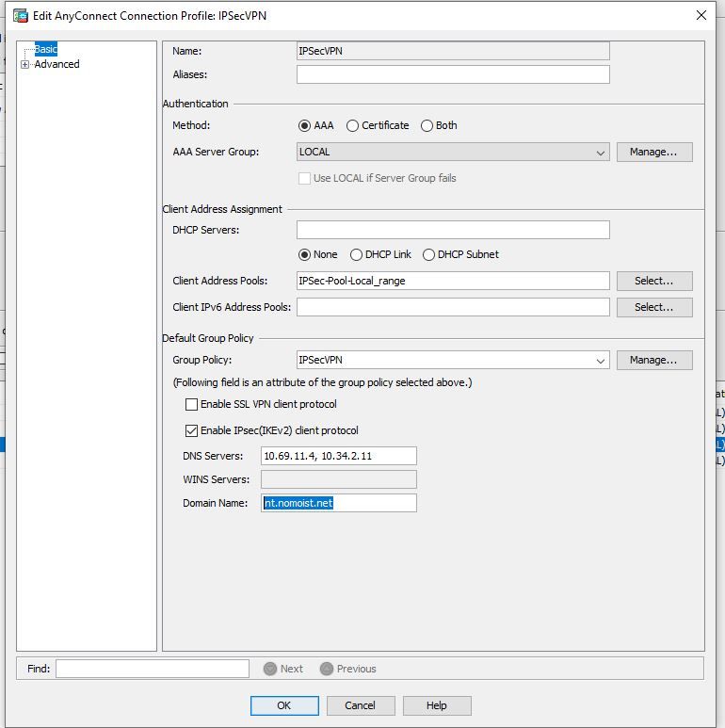Disable IPsec(IKEv2) client protocol checkbox
The width and height of the screenshot is (725, 728).
pyautogui.click(x=191, y=430)
